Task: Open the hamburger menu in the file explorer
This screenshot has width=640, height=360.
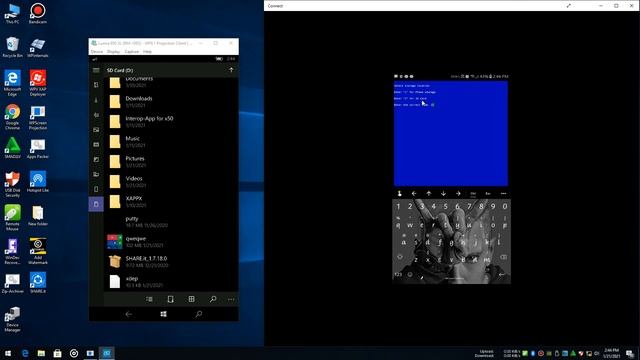Action: 96,70
